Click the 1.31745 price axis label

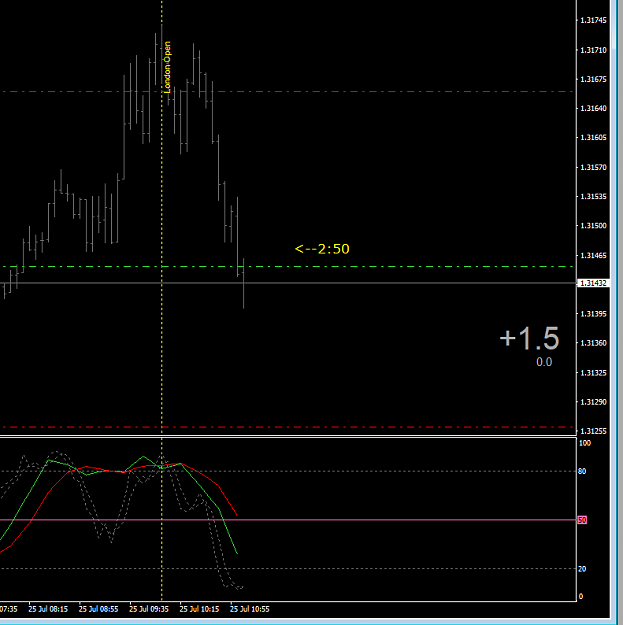click(594, 20)
